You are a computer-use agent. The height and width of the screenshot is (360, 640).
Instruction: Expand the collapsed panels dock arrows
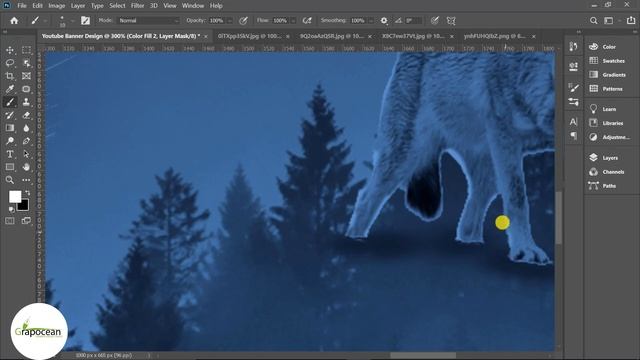click(578, 31)
